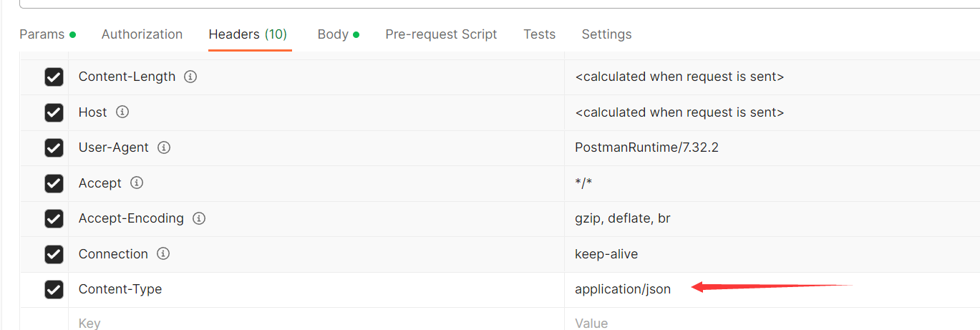This screenshot has height=330, width=980.
Task: Click info icon beside Host header
Action: pyautogui.click(x=122, y=112)
